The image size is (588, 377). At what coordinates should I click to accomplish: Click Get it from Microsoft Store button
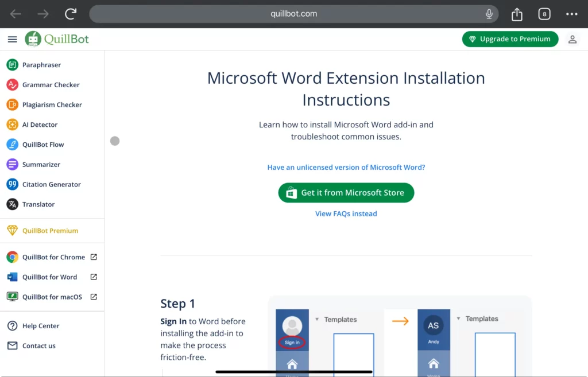346,193
